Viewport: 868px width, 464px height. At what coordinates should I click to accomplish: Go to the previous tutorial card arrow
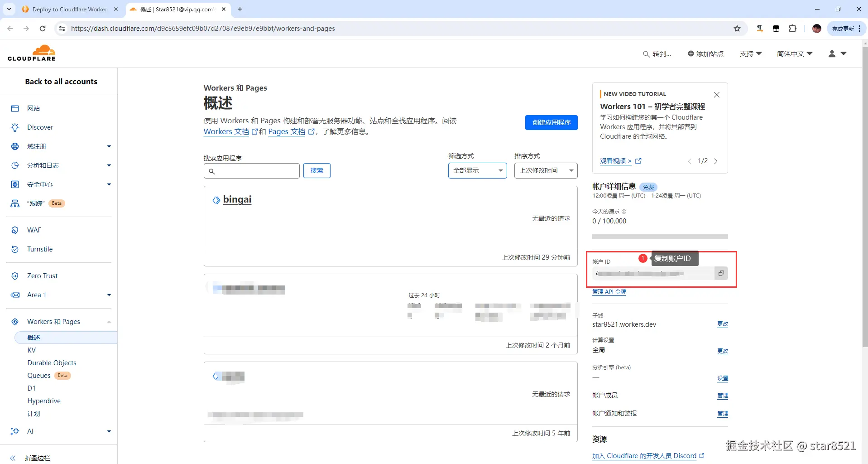tap(690, 161)
